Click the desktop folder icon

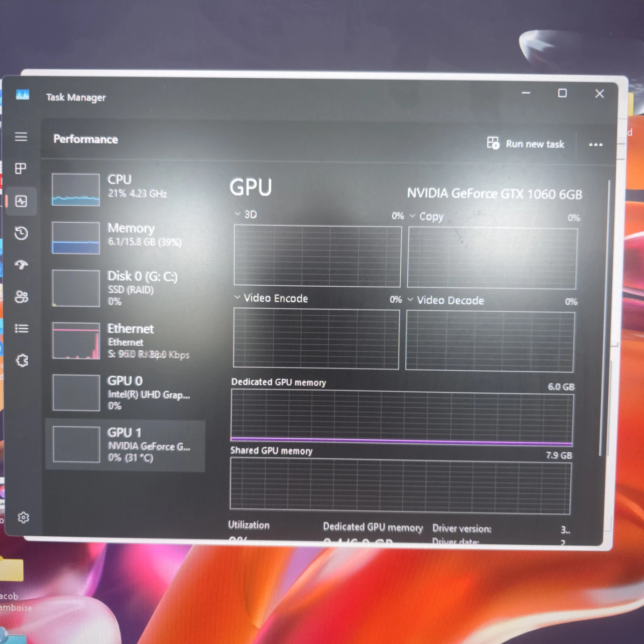tap(11, 569)
